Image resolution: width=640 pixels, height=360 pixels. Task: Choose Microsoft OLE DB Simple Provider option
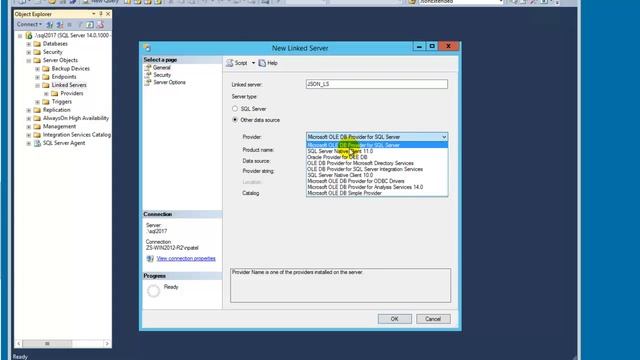click(x=377, y=193)
